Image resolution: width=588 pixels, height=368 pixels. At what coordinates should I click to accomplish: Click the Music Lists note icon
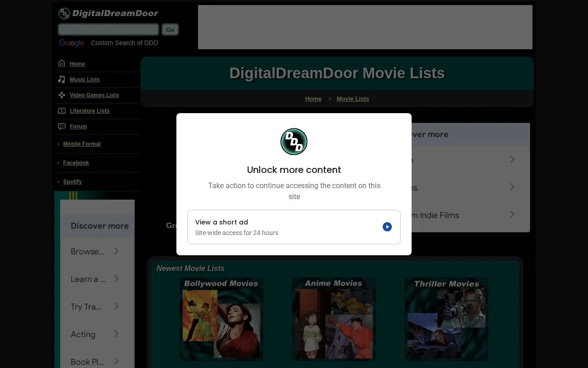point(62,79)
